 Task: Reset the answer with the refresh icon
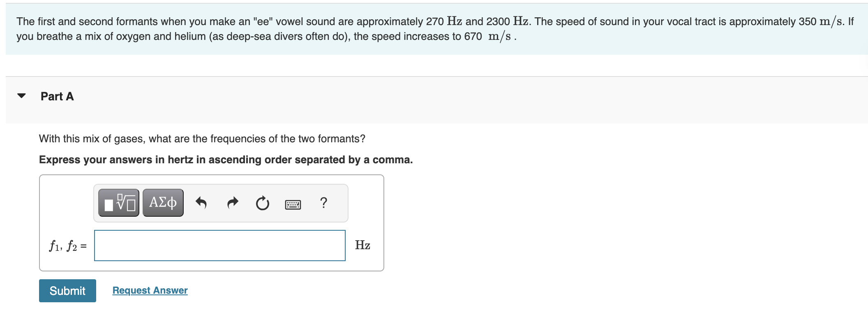(263, 202)
